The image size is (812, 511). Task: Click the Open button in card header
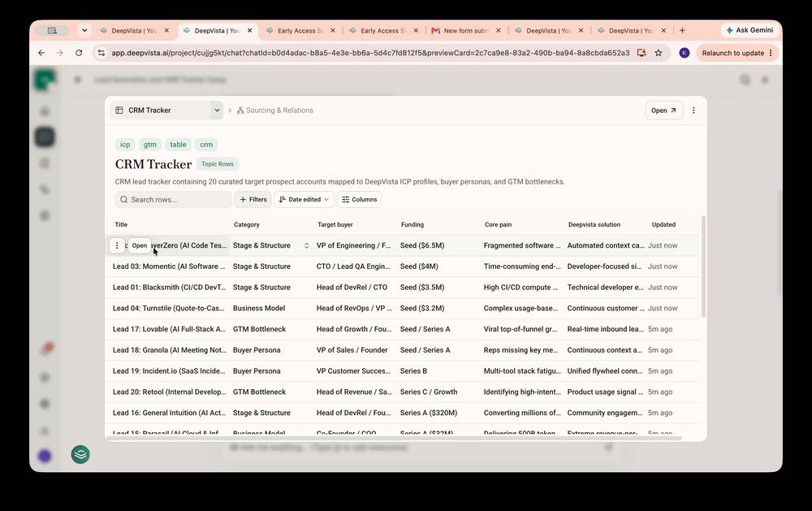(x=664, y=110)
